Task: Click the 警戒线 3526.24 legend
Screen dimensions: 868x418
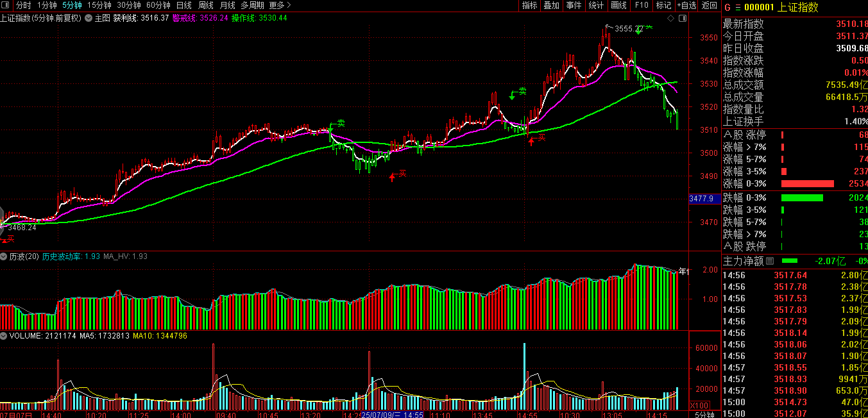Action: click(200, 18)
